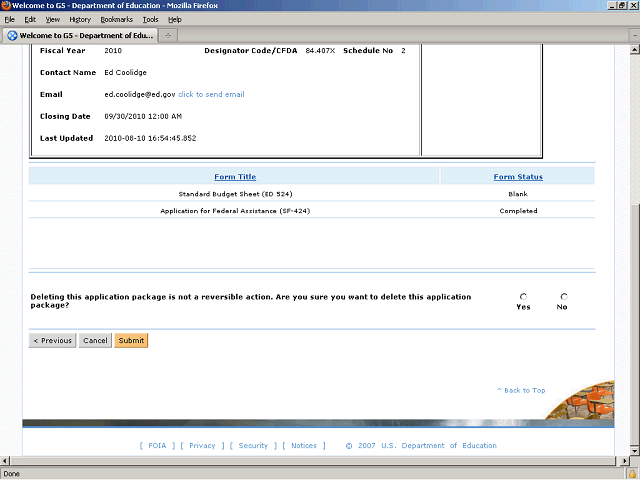Click the contact name 'Ed Coolidge'
The width and height of the screenshot is (640, 480).
[125, 73]
